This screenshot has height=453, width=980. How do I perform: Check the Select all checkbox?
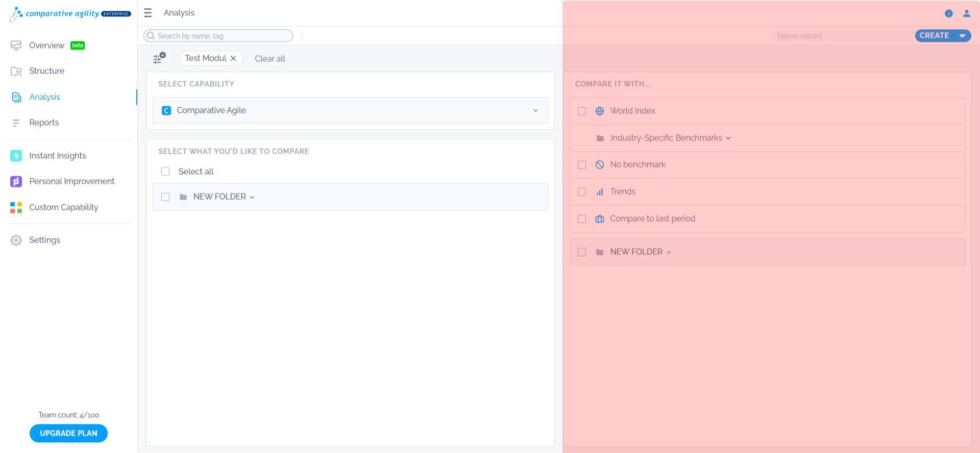click(165, 172)
